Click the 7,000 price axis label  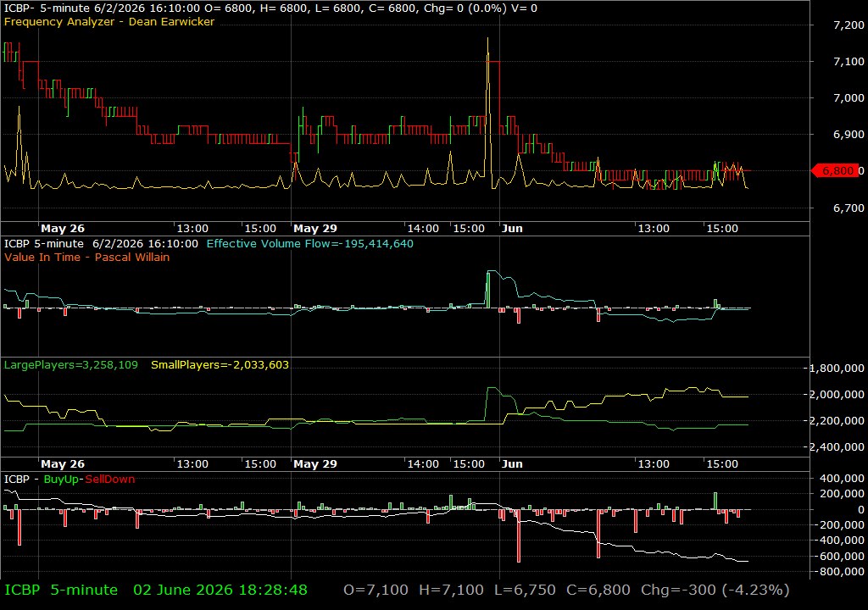point(849,98)
